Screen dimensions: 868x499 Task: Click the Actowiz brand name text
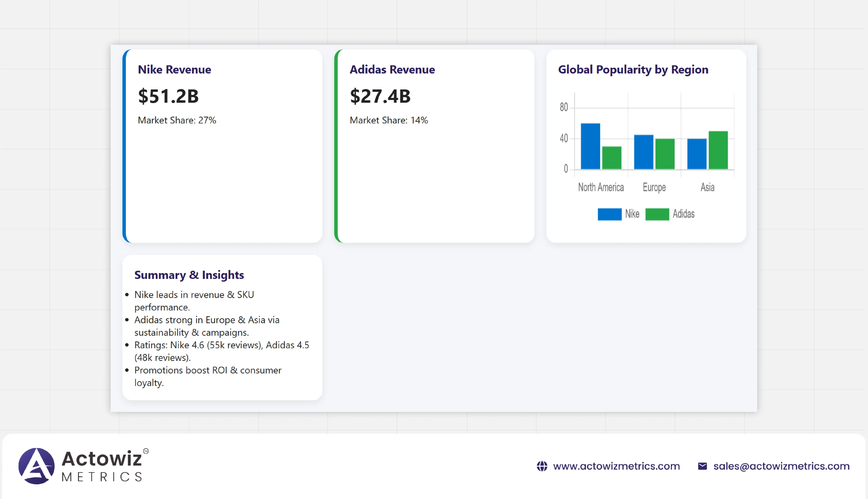click(102, 459)
